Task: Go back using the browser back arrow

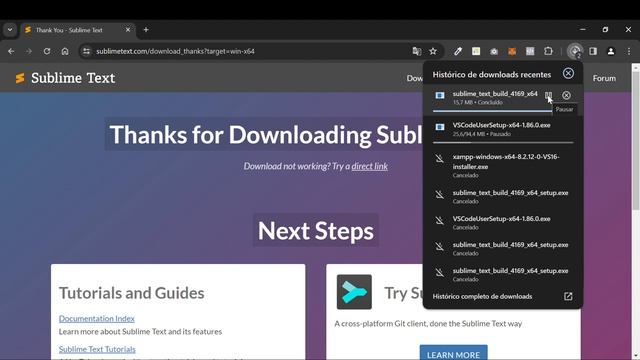Action: (11, 51)
